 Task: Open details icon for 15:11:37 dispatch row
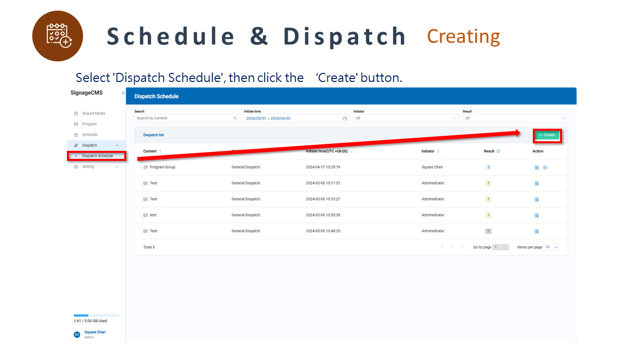point(537,184)
